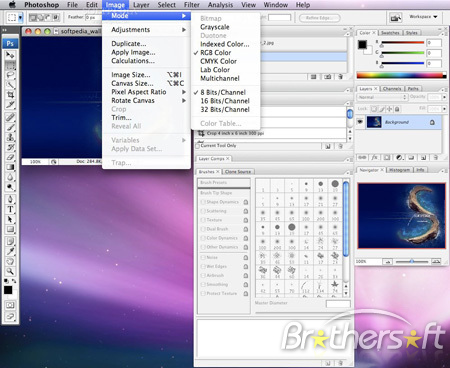
Task: Open the marquee tool preset picker dropdown
Action: 21,17
